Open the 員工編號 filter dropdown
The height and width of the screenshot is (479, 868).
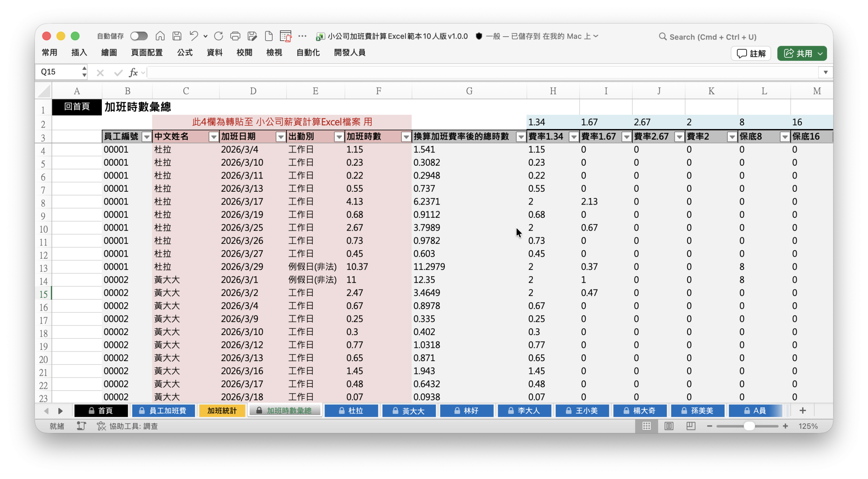coord(146,137)
